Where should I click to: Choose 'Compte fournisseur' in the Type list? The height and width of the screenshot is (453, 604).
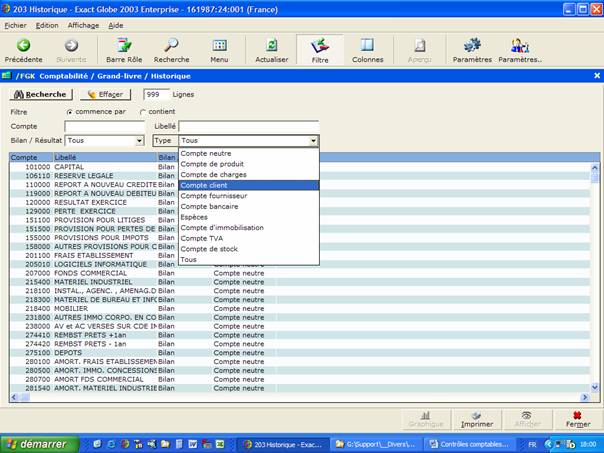[x=213, y=195]
